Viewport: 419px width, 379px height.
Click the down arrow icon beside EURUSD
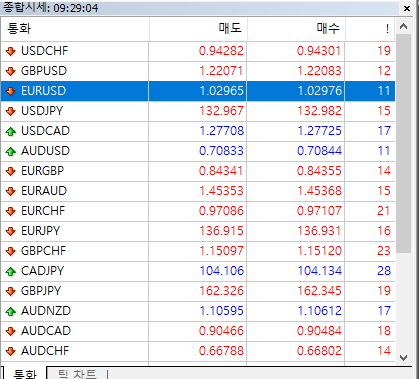click(x=11, y=91)
